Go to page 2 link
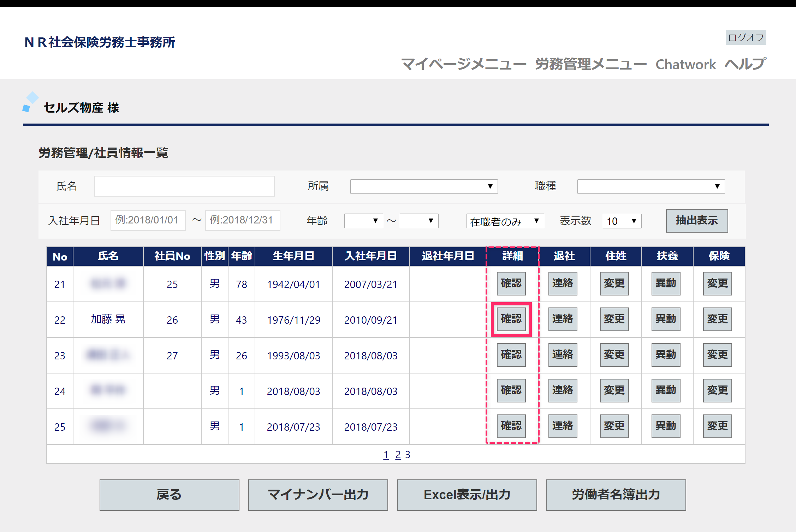Screen dimensions: 796x532 [x=398, y=455]
